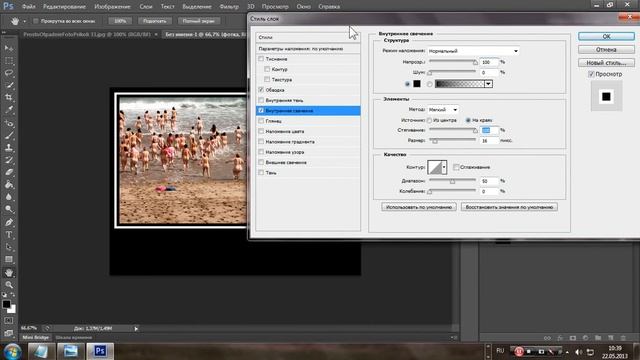Select the Eyedropper tool
The width and height of the screenshot is (640, 360).
pyautogui.click(x=9, y=110)
